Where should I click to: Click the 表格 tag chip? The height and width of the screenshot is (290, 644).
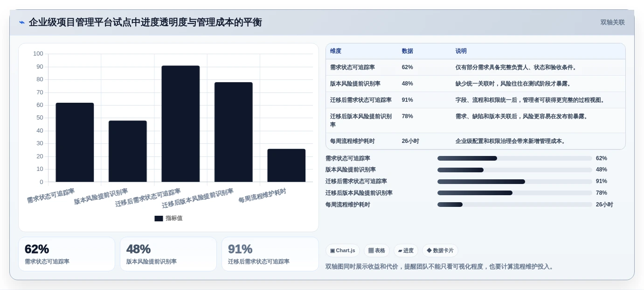point(377,251)
